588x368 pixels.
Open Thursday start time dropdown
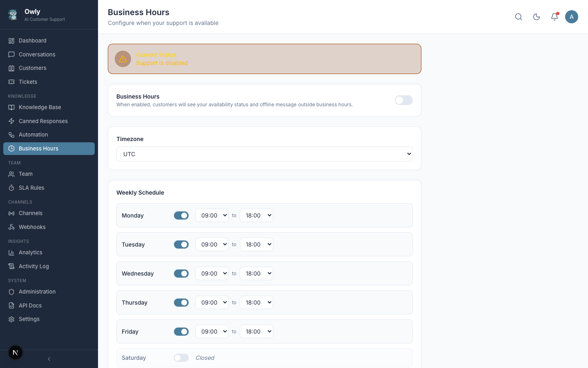click(212, 303)
